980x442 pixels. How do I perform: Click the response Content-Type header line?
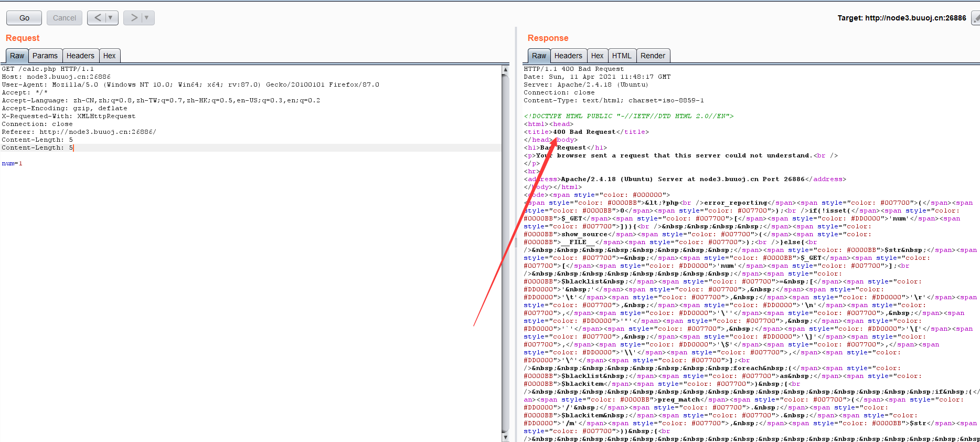[614, 100]
